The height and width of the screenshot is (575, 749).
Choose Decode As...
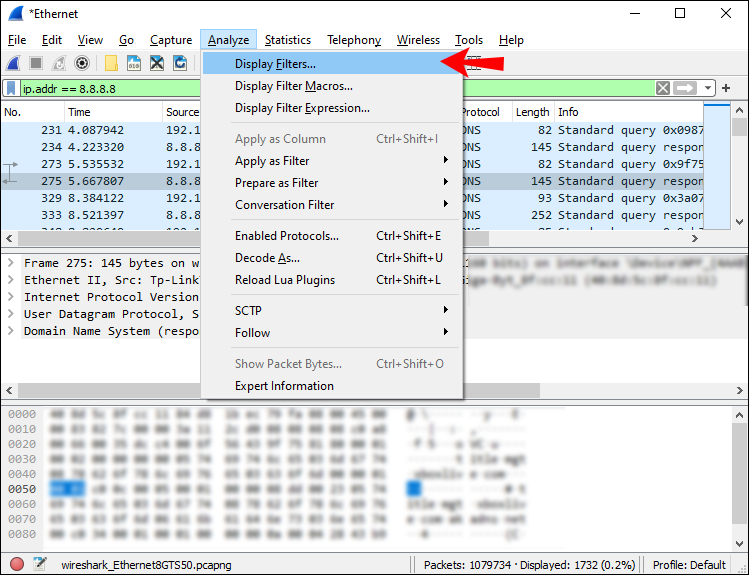pos(332,258)
